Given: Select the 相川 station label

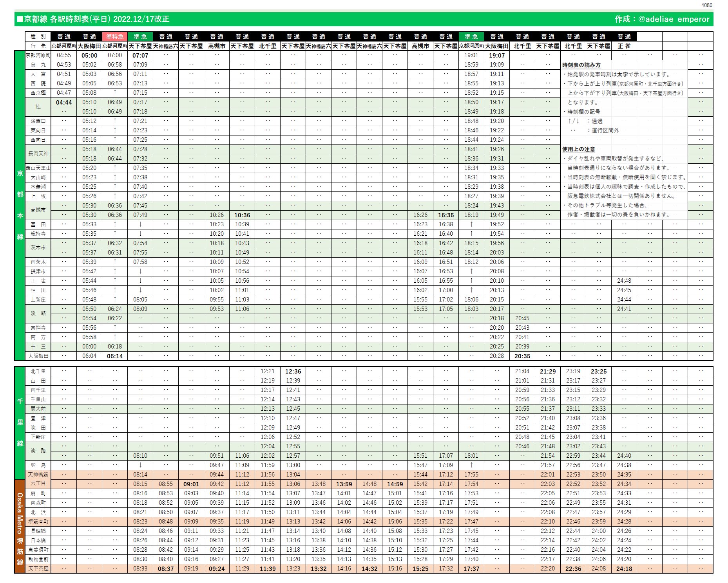Looking at the screenshot, I should pos(38,290).
